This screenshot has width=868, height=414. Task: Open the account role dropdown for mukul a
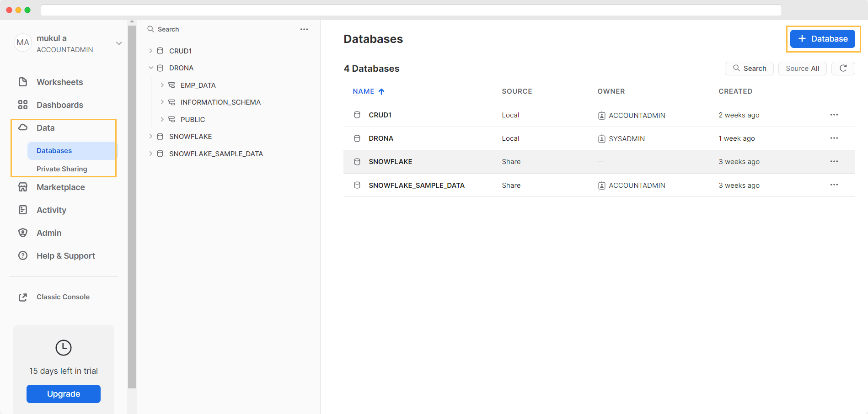119,43
